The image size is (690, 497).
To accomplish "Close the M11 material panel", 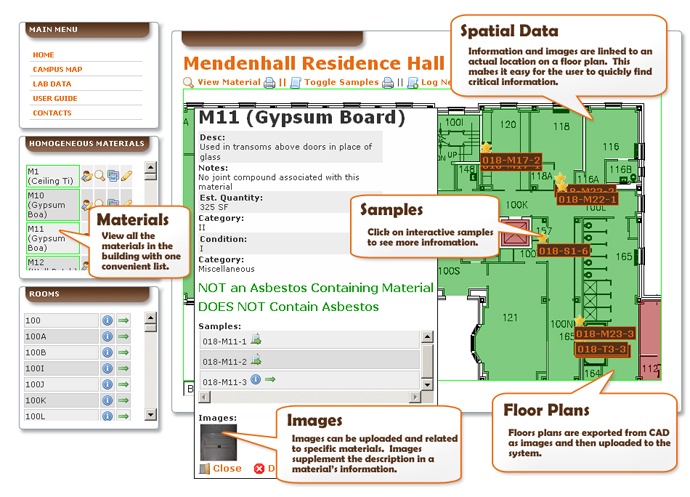I will pos(221,468).
